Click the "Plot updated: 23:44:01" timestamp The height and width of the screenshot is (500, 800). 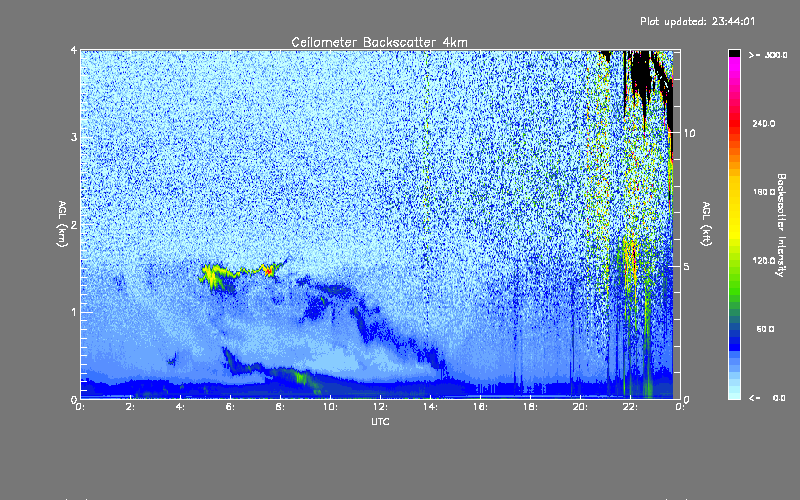coord(697,21)
